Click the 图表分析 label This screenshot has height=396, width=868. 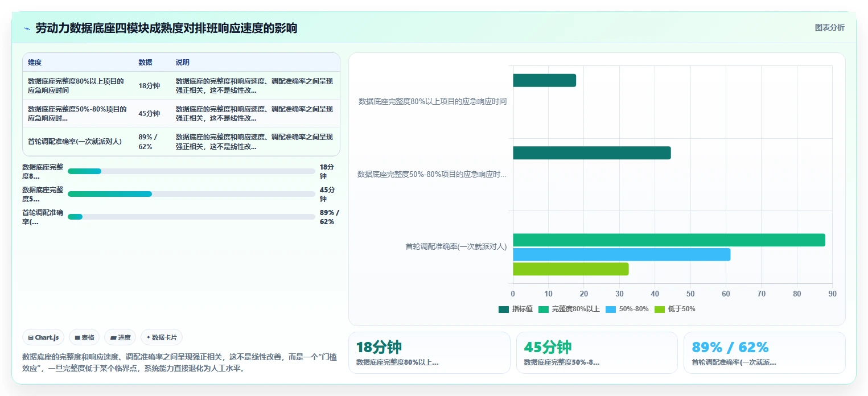click(x=829, y=27)
